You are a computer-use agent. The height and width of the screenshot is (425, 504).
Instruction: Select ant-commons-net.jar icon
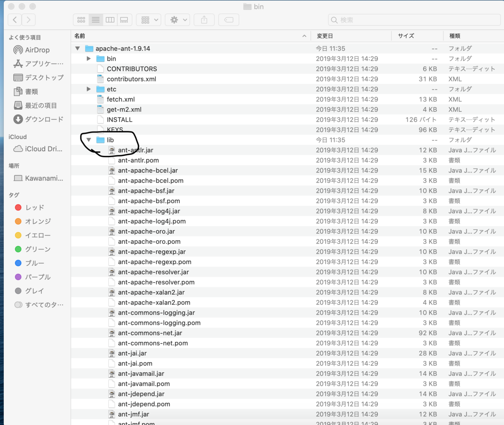(112, 333)
